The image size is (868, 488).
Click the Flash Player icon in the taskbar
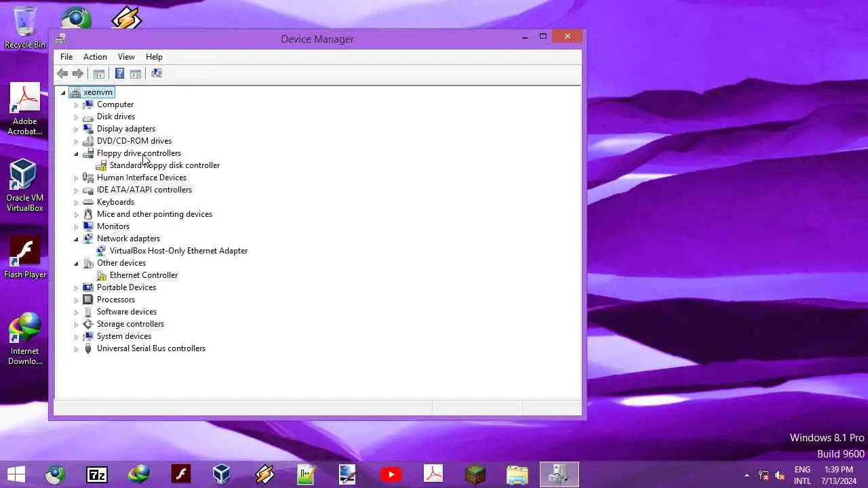(x=181, y=474)
